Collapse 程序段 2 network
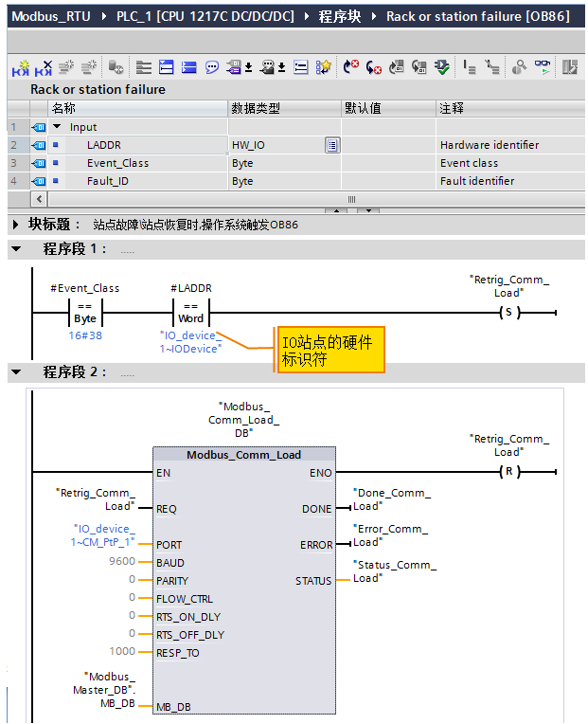 coord(15,372)
